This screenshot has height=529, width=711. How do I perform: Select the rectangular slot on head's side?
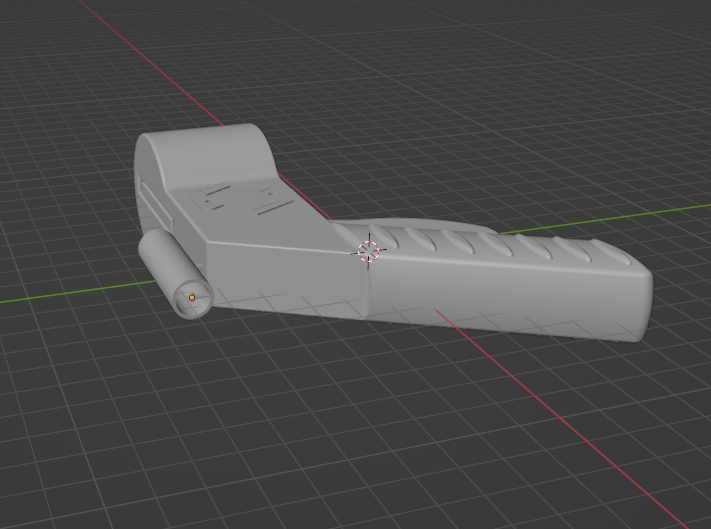[x=155, y=202]
